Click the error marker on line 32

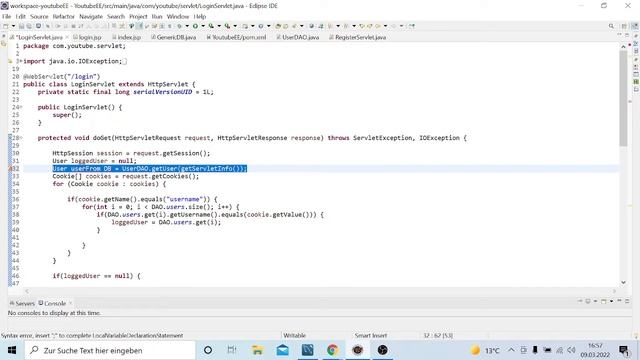[10, 169]
